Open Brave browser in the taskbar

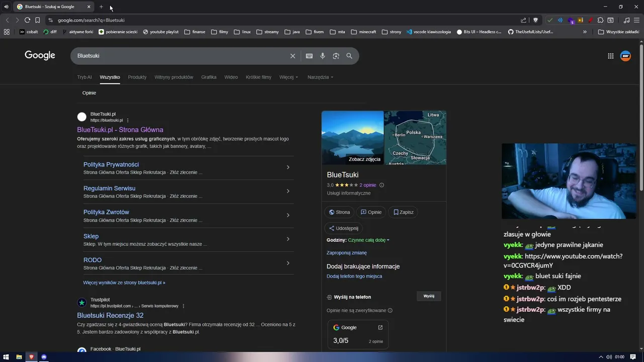31,357
